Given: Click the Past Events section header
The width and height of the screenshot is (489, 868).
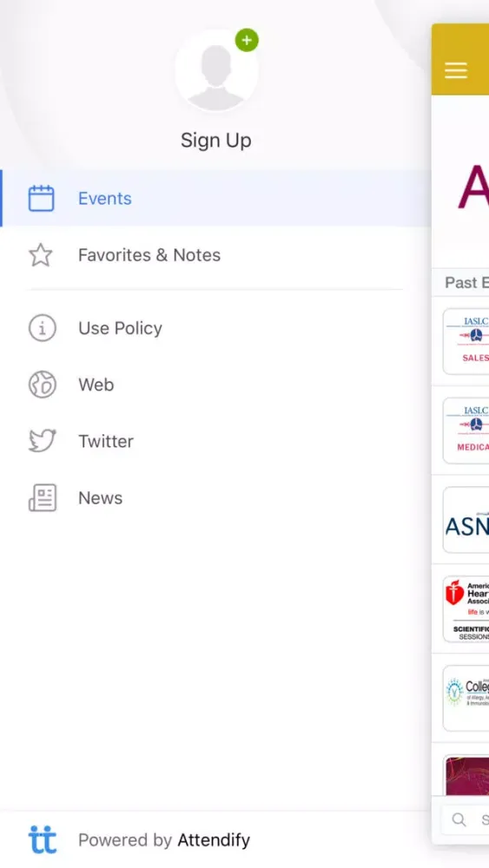Looking at the screenshot, I should click(x=460, y=283).
